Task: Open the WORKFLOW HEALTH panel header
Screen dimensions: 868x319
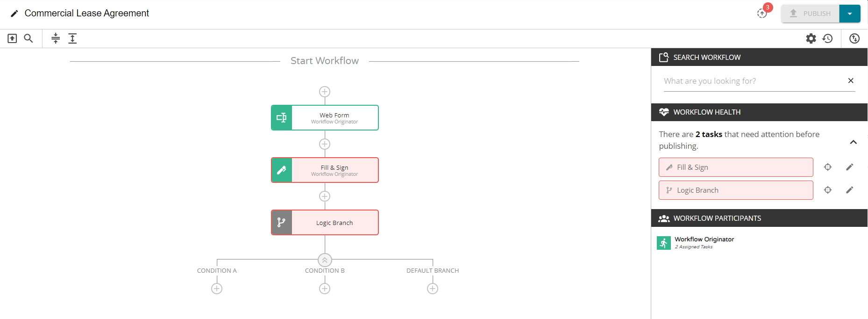Action: [x=706, y=112]
